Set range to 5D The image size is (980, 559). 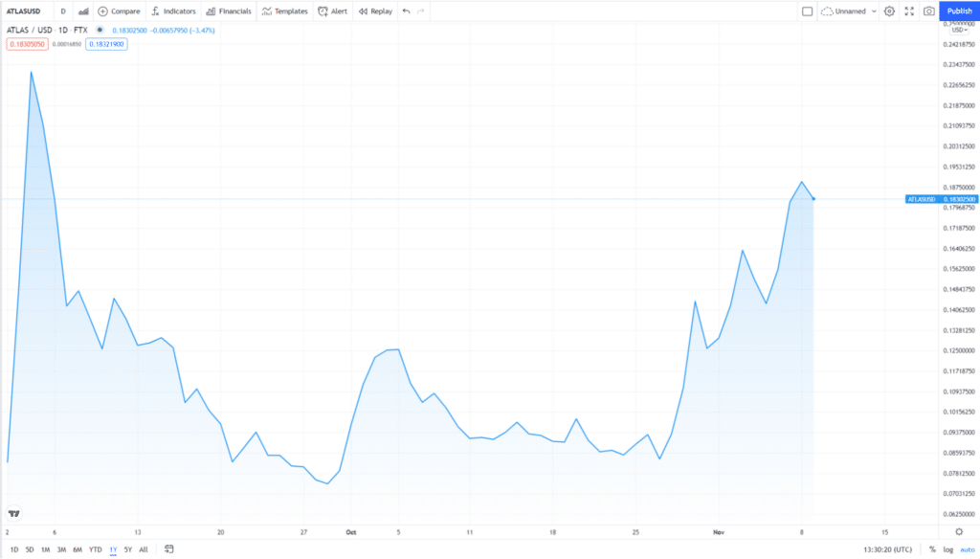click(x=30, y=549)
